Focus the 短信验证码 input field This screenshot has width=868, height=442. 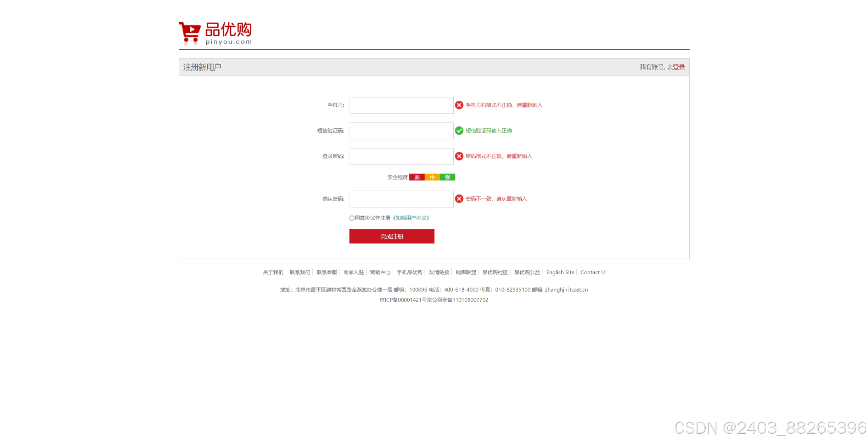pos(401,131)
